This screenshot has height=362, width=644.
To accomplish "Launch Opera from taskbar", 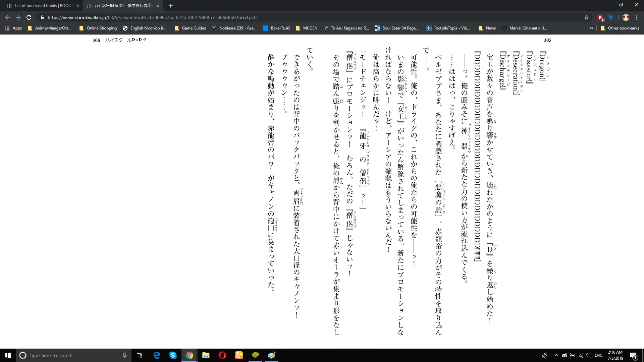I will 222,355.
